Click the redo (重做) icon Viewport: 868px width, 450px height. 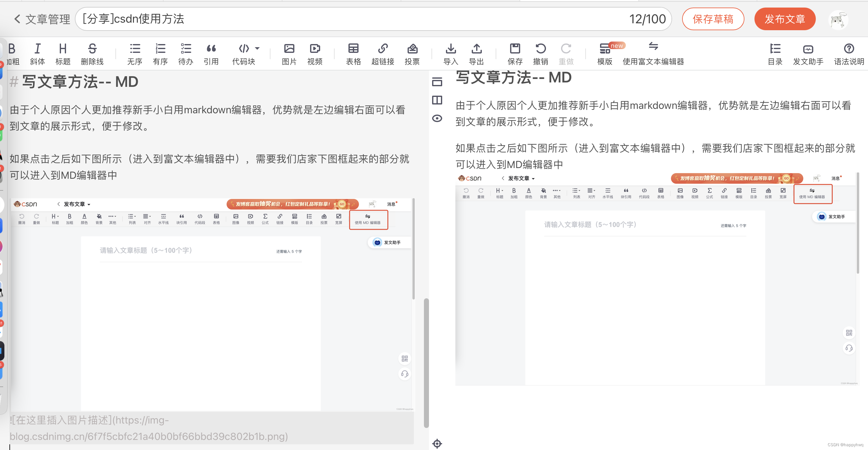point(566,54)
